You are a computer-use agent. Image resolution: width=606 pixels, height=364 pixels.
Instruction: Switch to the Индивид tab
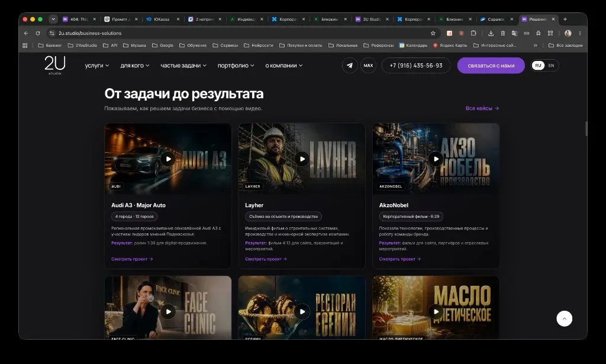[x=246, y=19]
